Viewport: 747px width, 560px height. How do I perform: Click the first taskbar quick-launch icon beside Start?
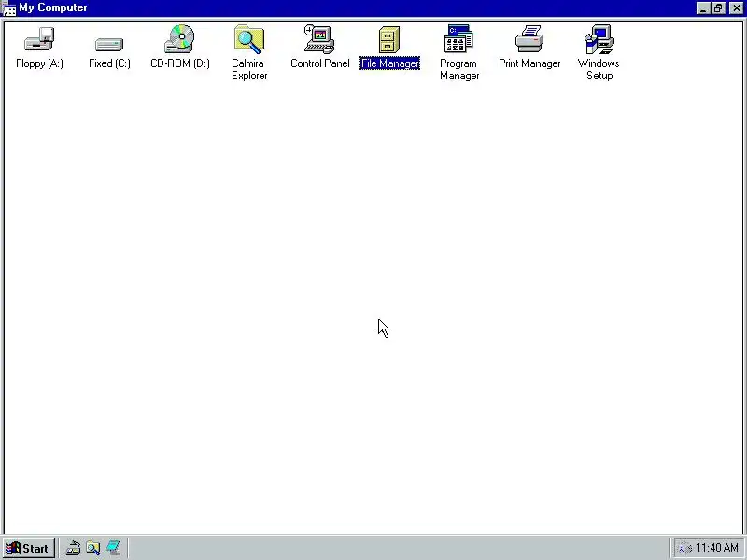[73, 548]
